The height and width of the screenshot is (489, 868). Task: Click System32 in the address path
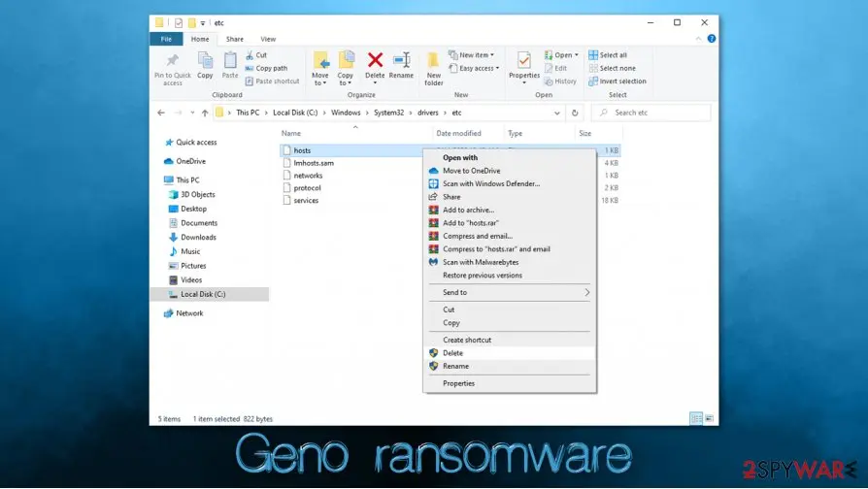point(388,113)
